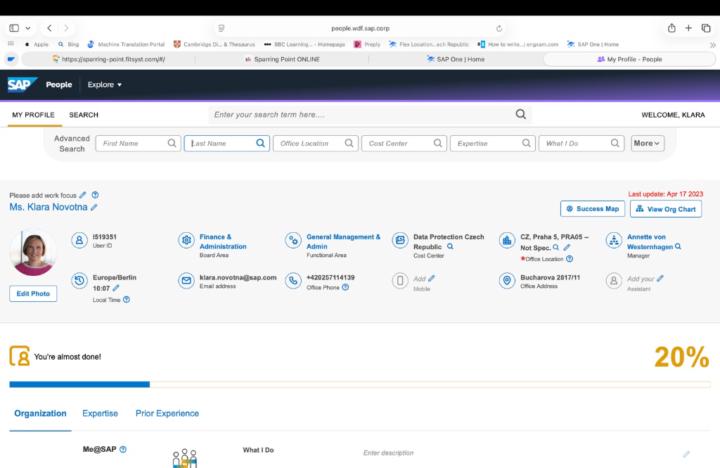This screenshot has width=720, height=468.
Task: Switch to the SAP One | Home browser tab
Action: [x=456, y=59]
